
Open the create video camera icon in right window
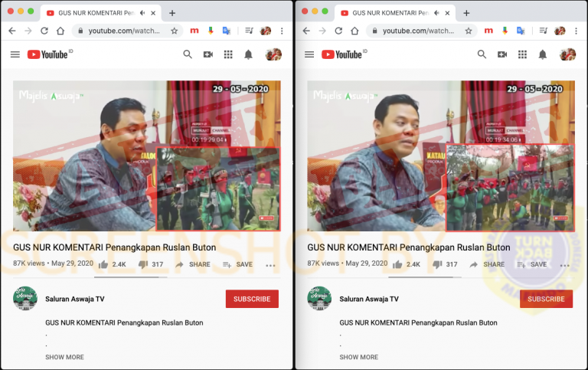(502, 55)
